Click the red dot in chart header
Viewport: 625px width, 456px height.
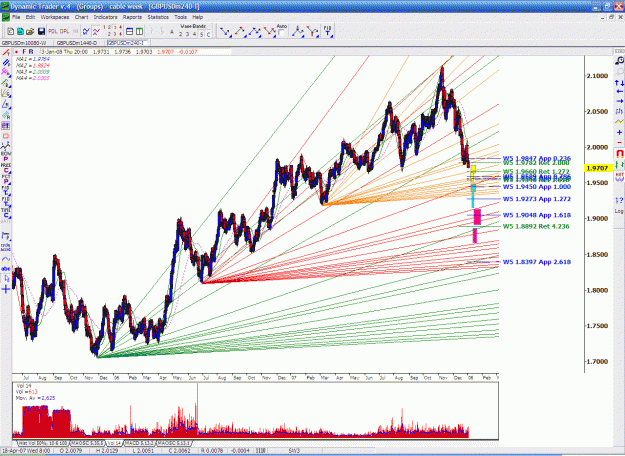[16, 52]
